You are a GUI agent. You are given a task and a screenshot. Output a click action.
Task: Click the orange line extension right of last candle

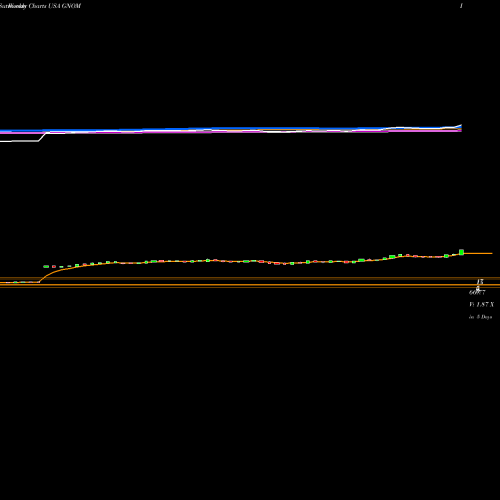pos(478,254)
